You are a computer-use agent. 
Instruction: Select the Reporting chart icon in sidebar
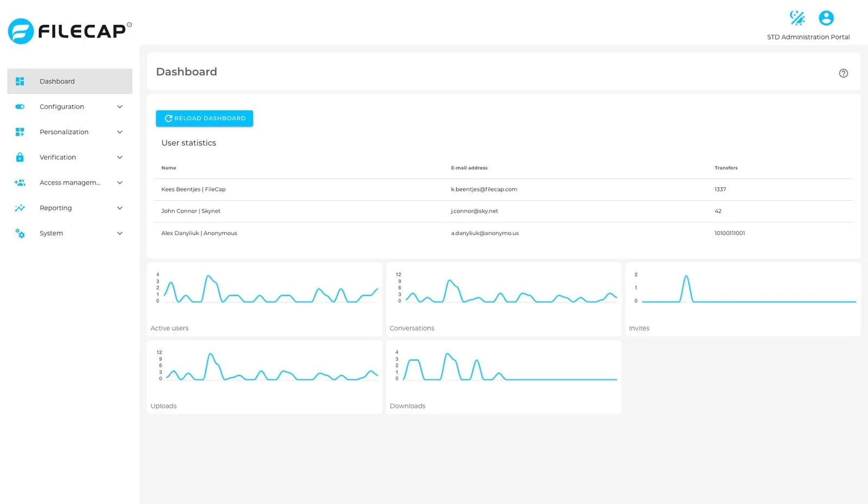(20, 208)
